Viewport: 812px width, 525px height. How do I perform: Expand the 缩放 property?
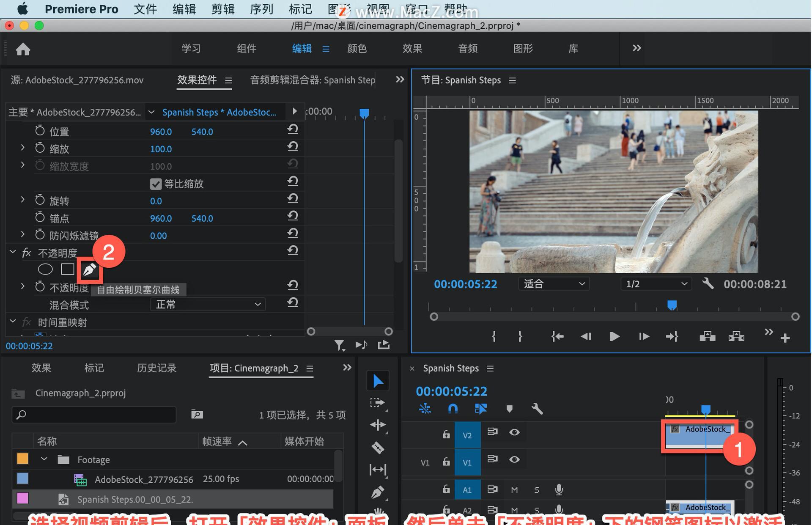[22, 148]
